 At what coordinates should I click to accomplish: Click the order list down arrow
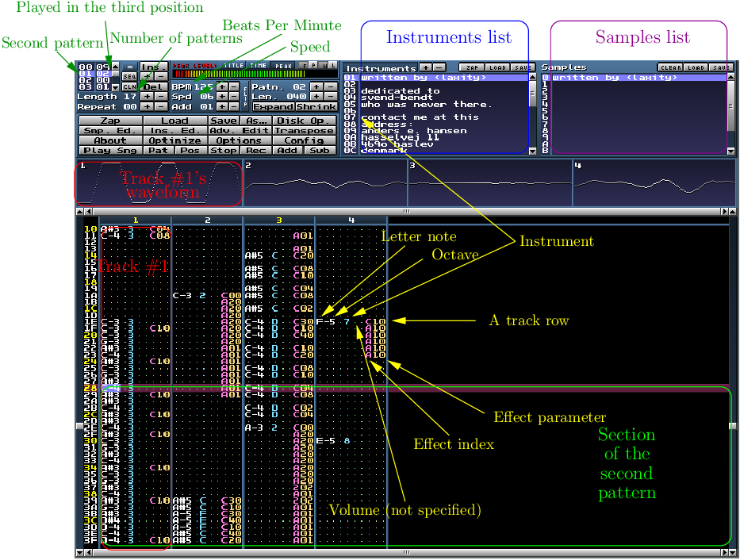coord(116,87)
